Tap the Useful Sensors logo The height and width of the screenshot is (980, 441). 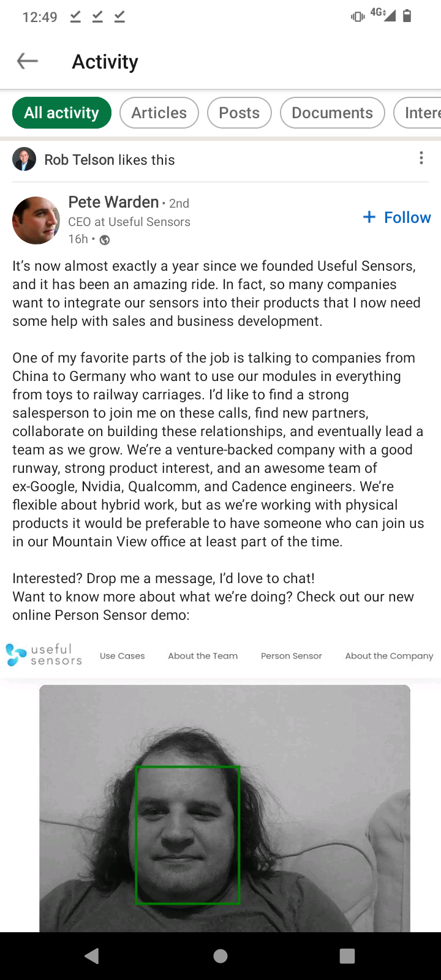(44, 655)
